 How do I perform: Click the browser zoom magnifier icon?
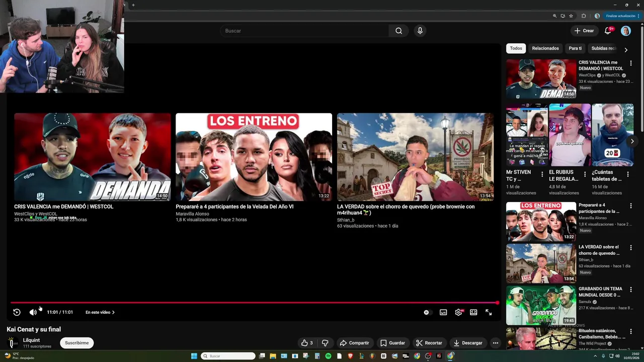555,16
